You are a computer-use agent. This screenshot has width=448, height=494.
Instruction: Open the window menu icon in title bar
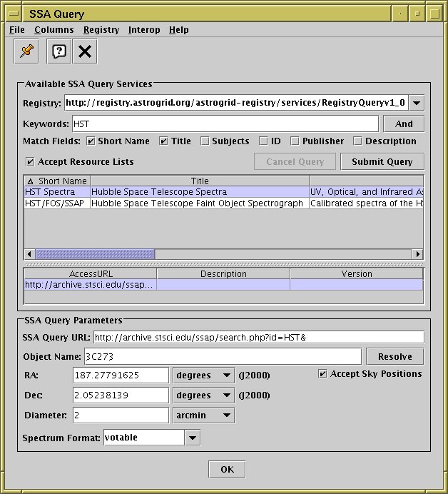(x=14, y=14)
